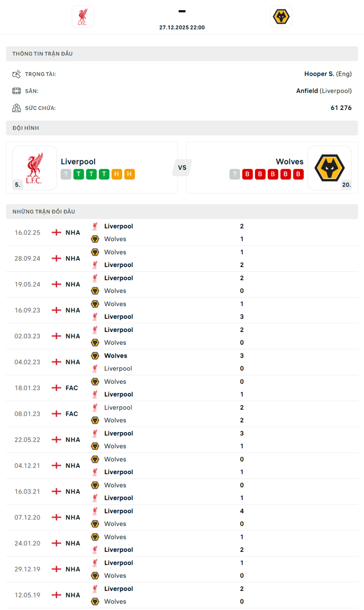
Task: Click the Wolves club crest at page top
Action: point(281,16)
